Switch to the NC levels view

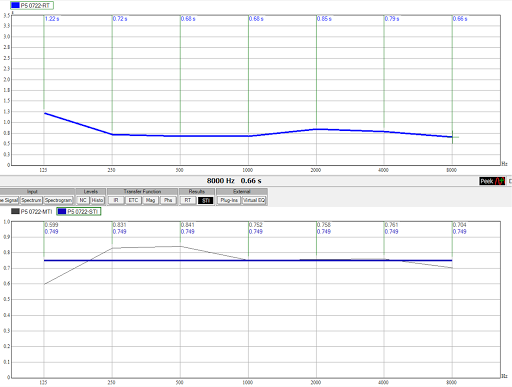[x=83, y=200]
